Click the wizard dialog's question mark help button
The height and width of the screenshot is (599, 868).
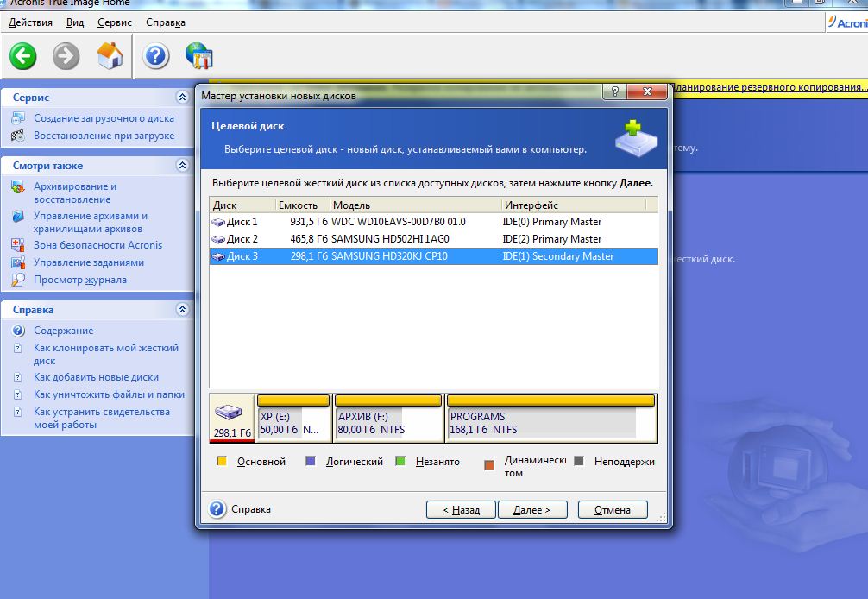614,92
